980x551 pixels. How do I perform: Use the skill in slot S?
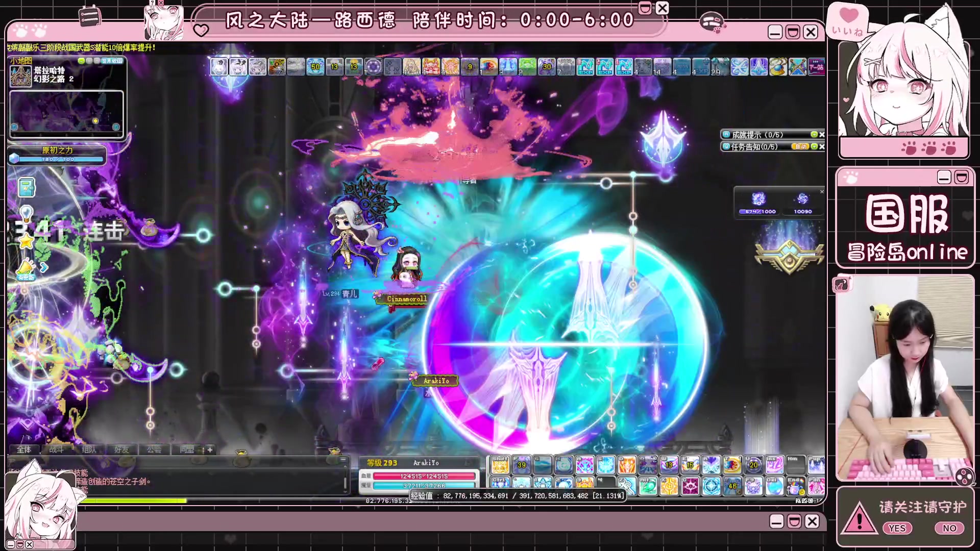606,465
